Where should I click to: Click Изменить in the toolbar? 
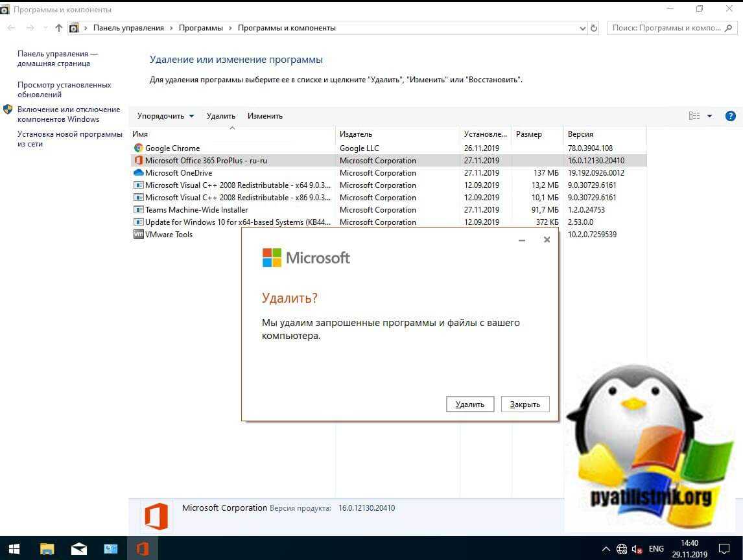point(265,116)
